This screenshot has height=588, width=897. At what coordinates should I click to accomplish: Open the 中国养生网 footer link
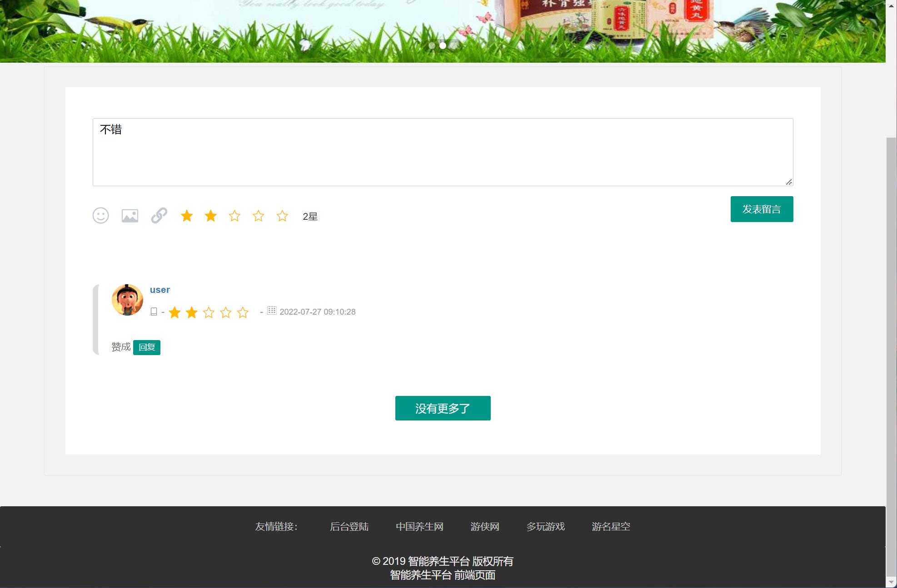pos(419,527)
